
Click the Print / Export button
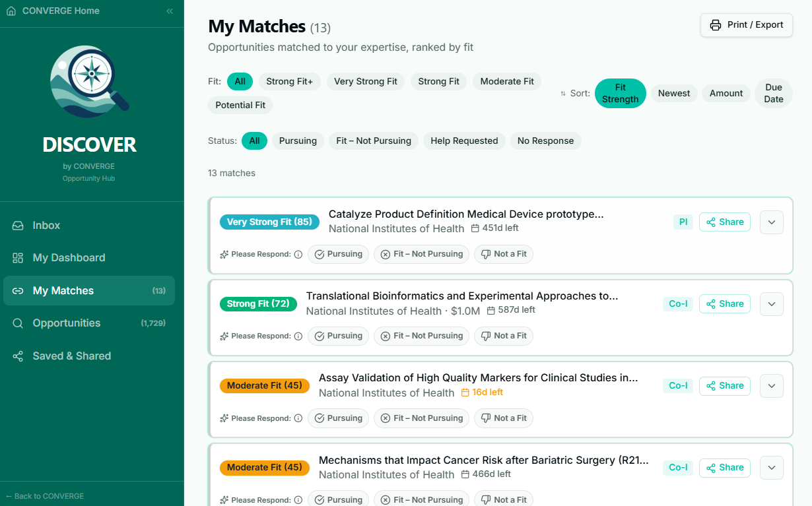point(747,25)
